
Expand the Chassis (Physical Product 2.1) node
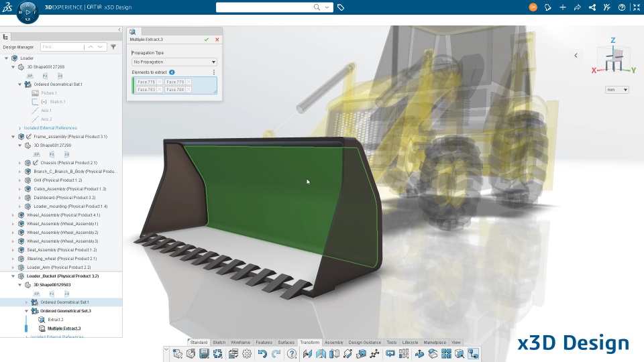[19, 163]
